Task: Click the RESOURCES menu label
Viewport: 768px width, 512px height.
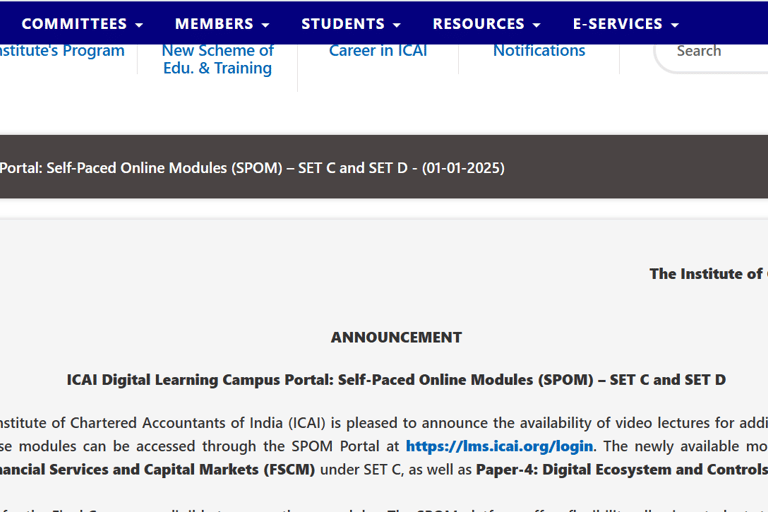Action: pyautogui.click(x=478, y=24)
